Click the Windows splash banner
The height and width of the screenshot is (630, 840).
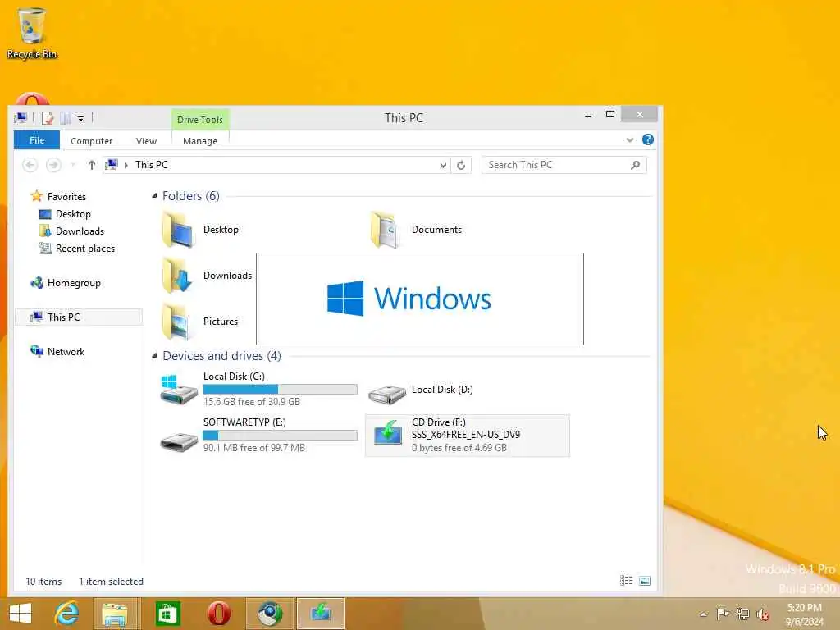(x=420, y=299)
